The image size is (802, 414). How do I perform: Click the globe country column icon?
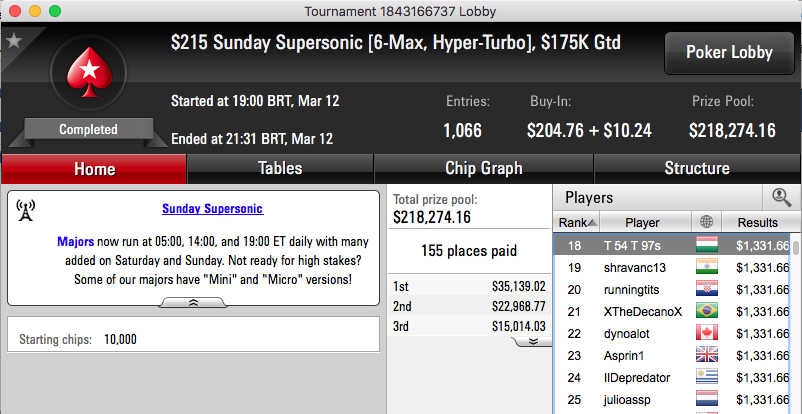(706, 222)
